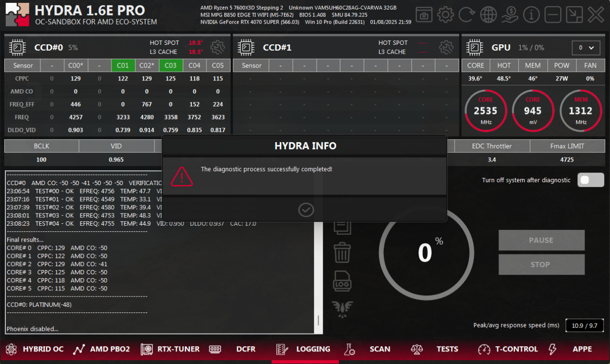The width and height of the screenshot is (610, 364).
Task: Click the GPU CORE 2535 MHz gauge
Action: [x=486, y=111]
